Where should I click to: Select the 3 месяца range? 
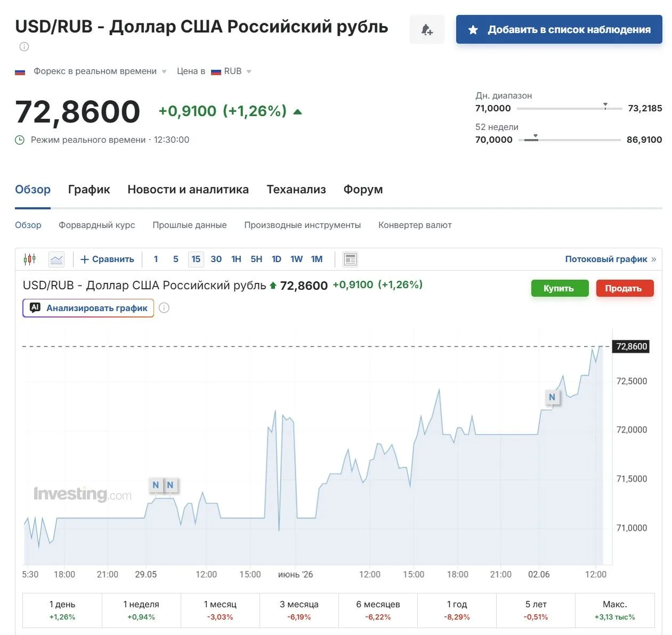(299, 610)
